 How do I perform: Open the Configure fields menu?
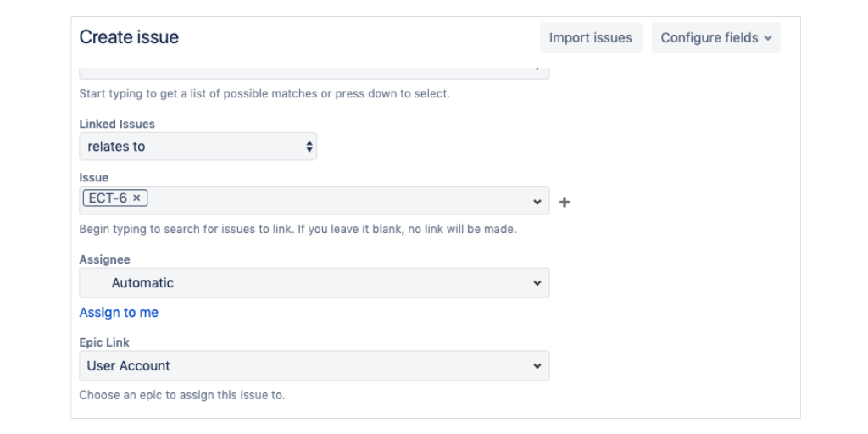click(x=715, y=38)
